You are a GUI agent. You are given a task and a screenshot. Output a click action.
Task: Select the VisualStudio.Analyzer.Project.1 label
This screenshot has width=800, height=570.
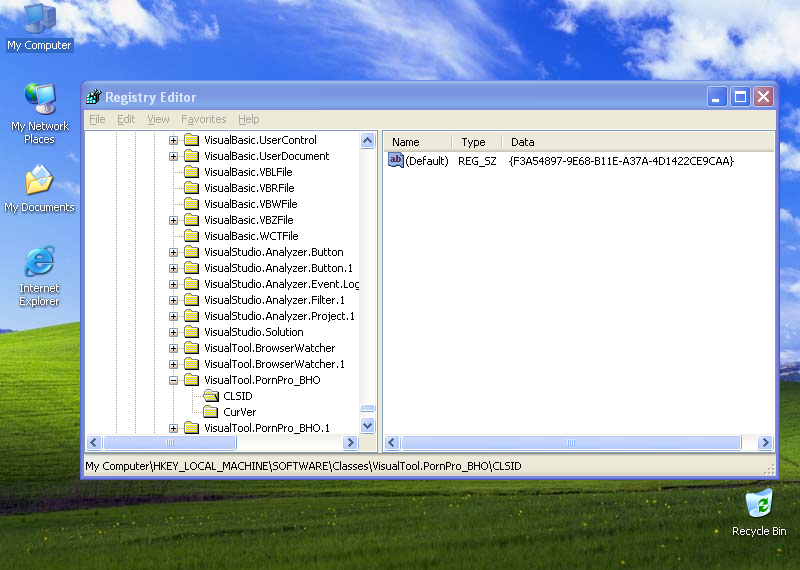[x=279, y=316]
